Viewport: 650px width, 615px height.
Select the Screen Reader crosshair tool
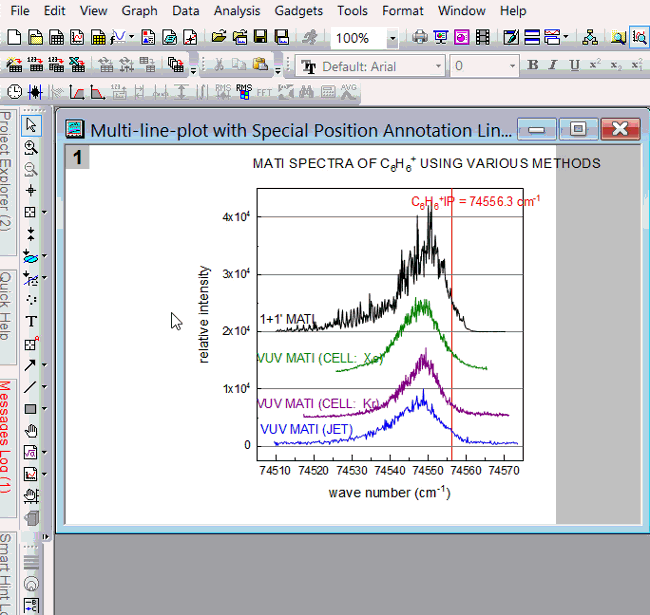pos(31,190)
